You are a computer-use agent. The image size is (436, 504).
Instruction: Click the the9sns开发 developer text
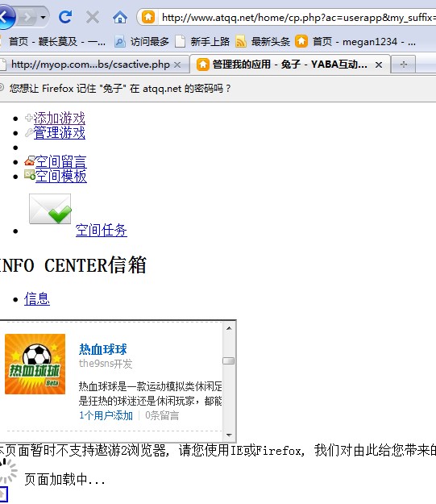click(x=106, y=364)
